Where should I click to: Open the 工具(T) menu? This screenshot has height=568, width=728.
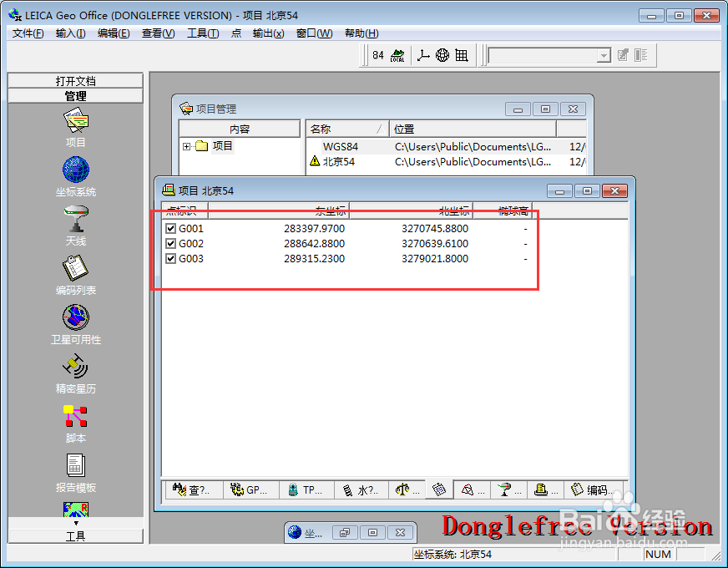[x=203, y=33]
